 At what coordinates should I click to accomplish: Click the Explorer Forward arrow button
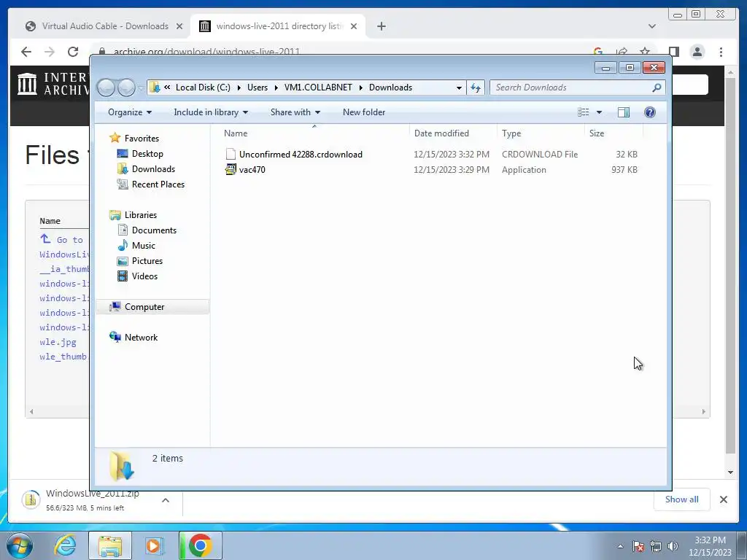126,87
